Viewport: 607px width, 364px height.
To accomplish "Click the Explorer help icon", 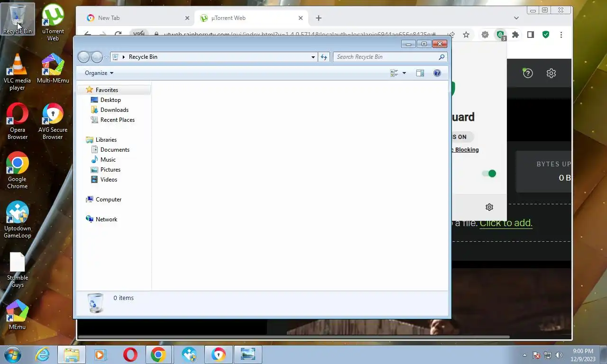I will click(437, 73).
